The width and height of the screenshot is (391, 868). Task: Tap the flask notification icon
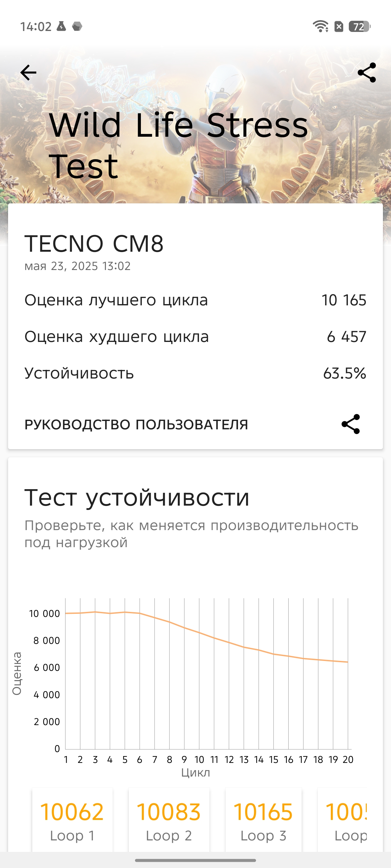click(61, 26)
